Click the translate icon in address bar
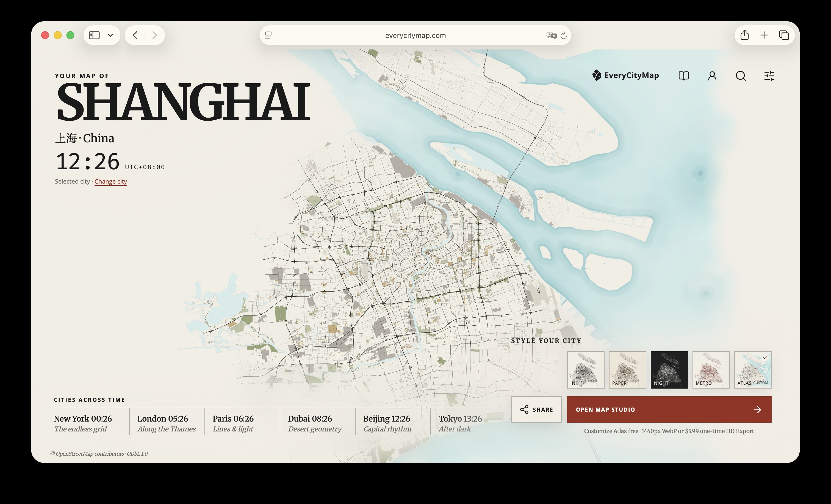831x504 pixels. pos(552,35)
